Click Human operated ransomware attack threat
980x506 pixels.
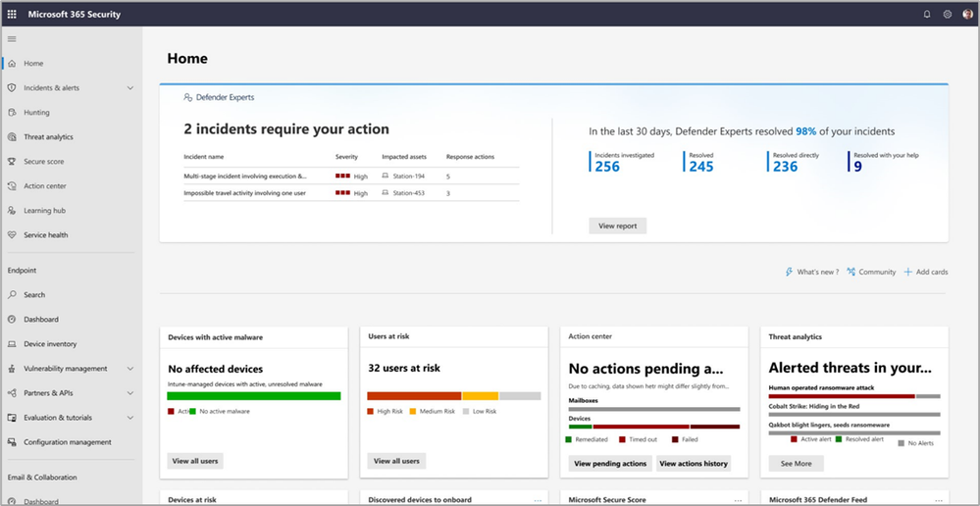click(x=821, y=387)
